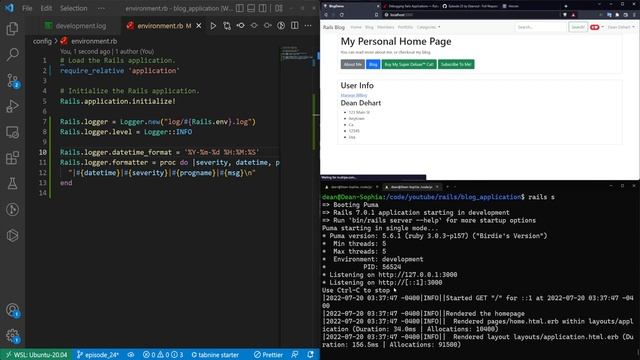
Task: Click the middle change-navigation circle icon
Action: [x=254, y=26]
